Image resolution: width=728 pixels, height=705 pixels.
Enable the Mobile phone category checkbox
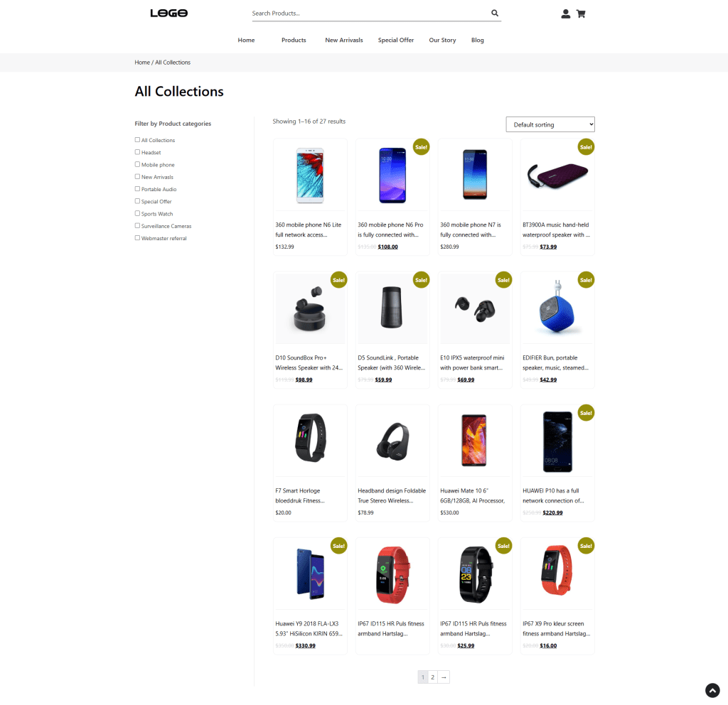click(x=137, y=164)
